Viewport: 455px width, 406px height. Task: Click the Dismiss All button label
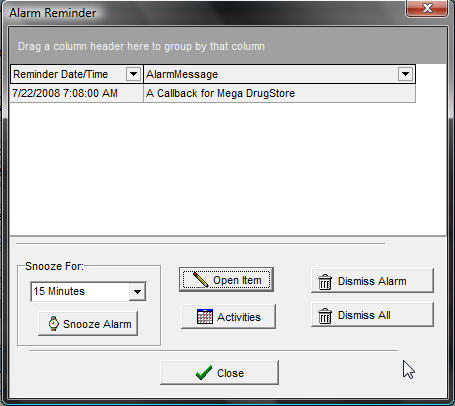click(x=364, y=315)
